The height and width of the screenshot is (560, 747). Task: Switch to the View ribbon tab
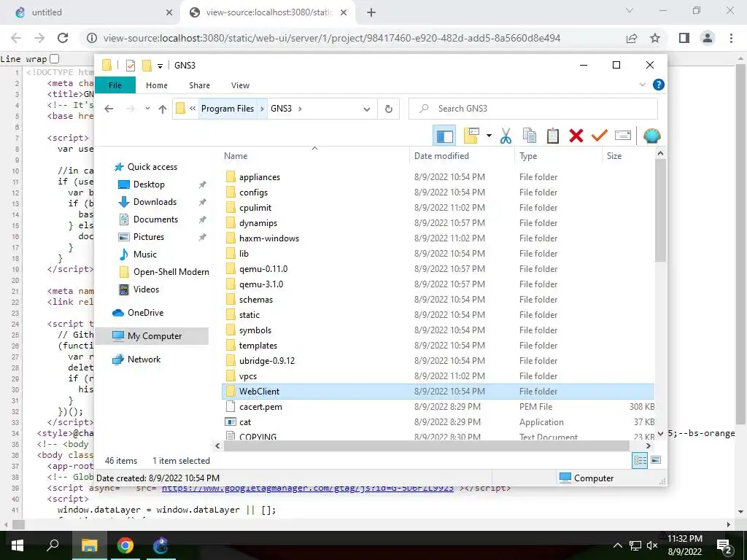[x=240, y=85]
